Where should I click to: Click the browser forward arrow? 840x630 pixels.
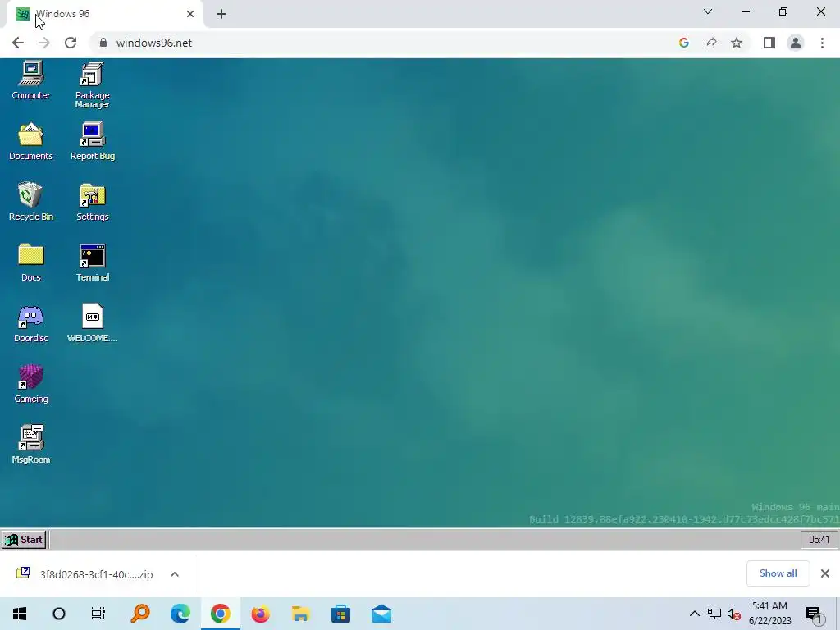(44, 43)
